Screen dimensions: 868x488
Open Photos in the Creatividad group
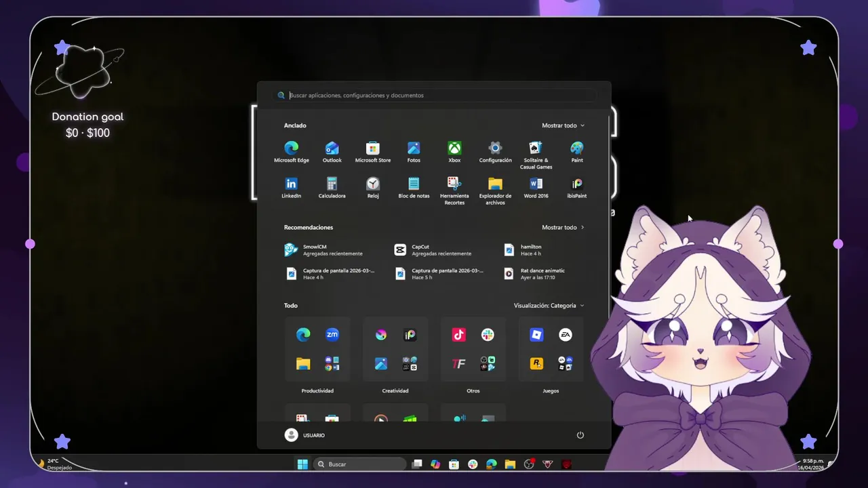pyautogui.click(x=381, y=364)
